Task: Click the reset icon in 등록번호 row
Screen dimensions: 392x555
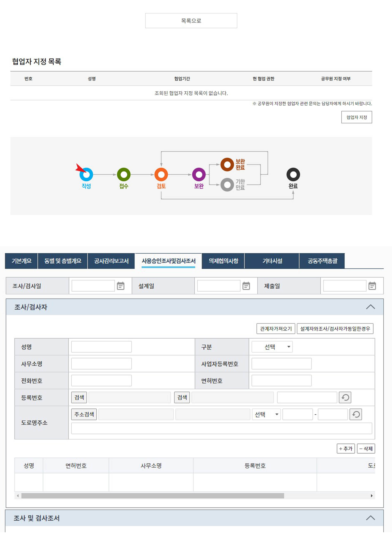Action: (x=345, y=397)
